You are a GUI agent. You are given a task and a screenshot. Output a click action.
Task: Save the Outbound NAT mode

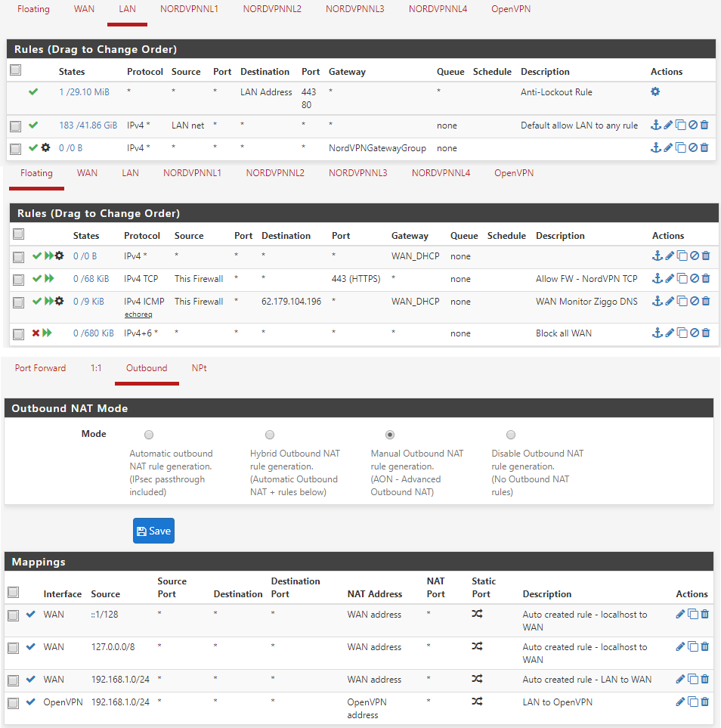(153, 531)
